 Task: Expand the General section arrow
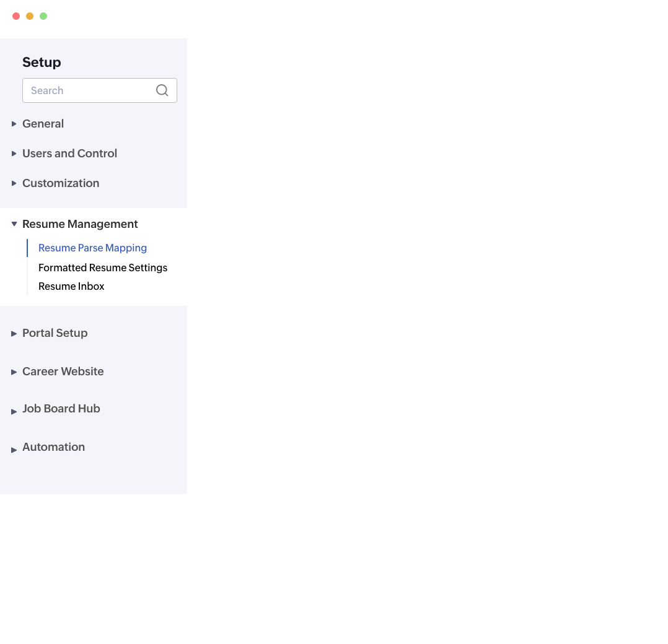point(14,124)
